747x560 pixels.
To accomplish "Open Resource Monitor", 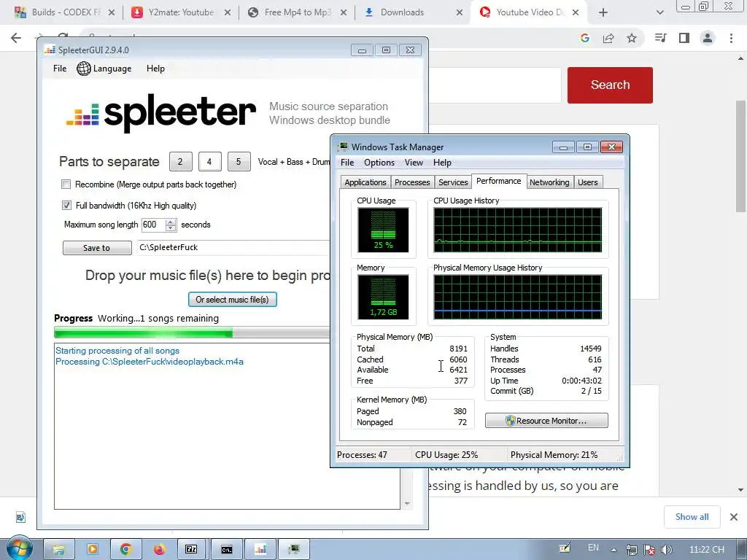I will point(546,421).
